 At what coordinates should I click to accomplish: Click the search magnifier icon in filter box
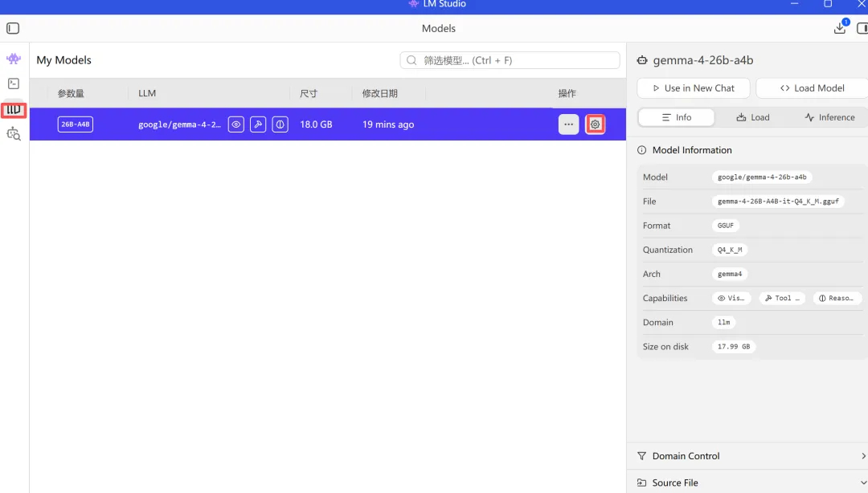(x=411, y=60)
